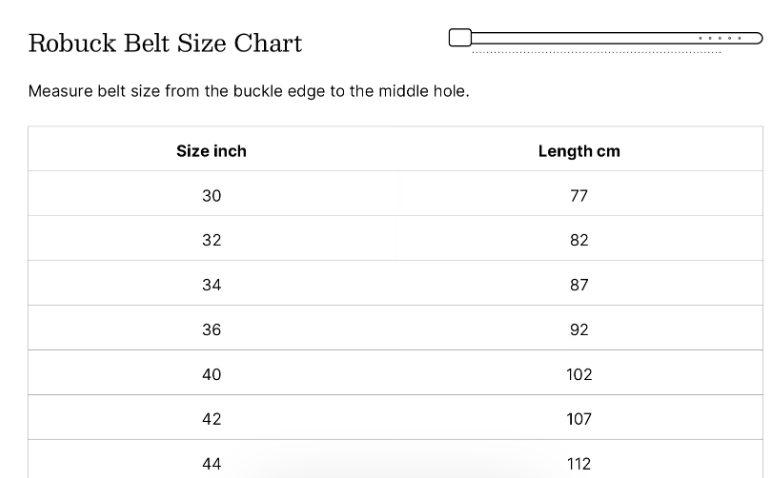780x478 pixels.
Task: Click the Robuck Belt Size Chart heading
Action: 165,43
